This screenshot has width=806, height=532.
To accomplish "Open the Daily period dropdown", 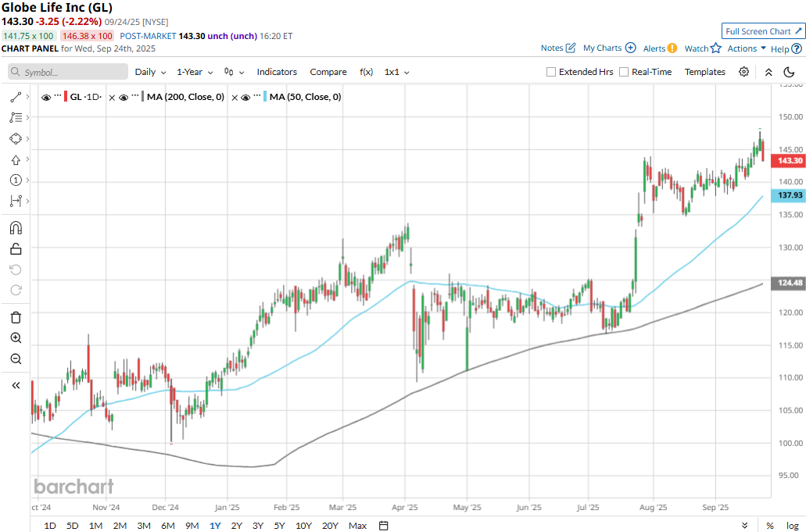I will [150, 72].
